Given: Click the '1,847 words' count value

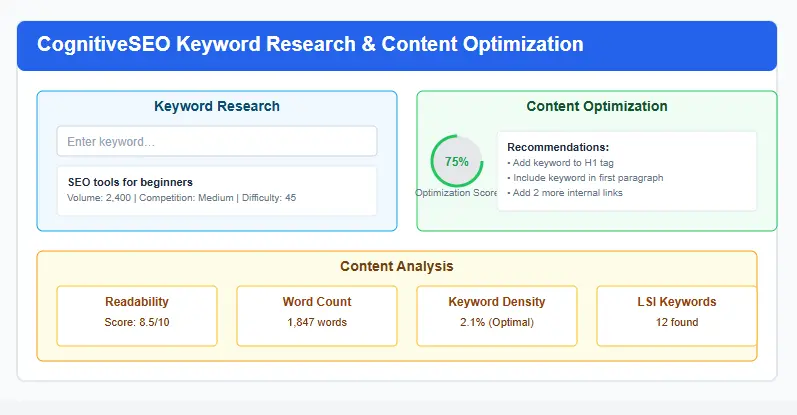Looking at the screenshot, I should point(316,323).
